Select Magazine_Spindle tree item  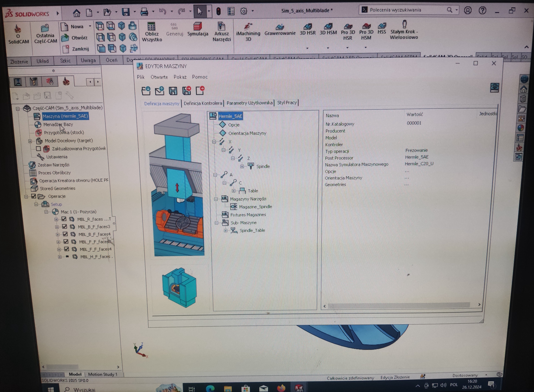[255, 207]
